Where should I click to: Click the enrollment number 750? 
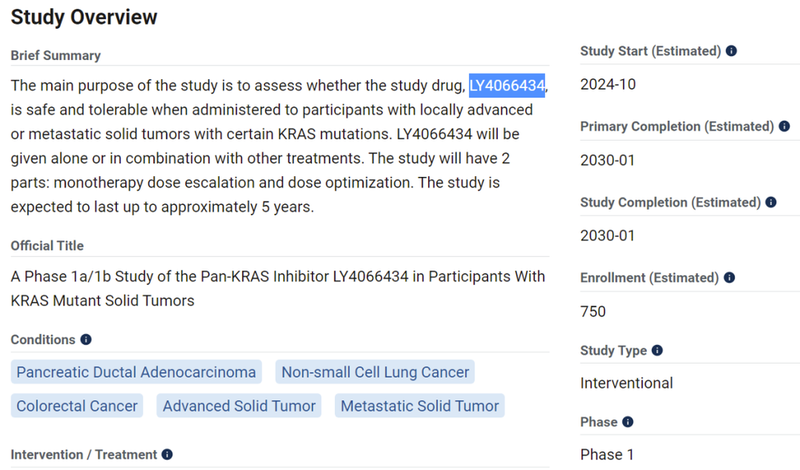(x=593, y=311)
